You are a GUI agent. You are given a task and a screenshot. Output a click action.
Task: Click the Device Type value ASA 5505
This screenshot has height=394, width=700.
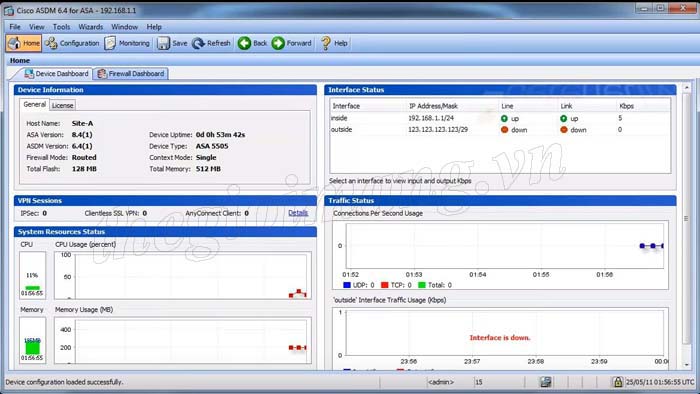pos(212,146)
